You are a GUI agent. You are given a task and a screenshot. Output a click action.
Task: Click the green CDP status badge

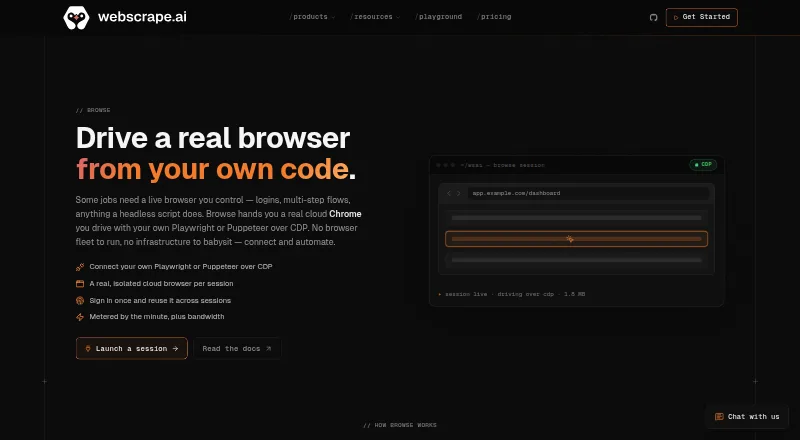[703, 164]
